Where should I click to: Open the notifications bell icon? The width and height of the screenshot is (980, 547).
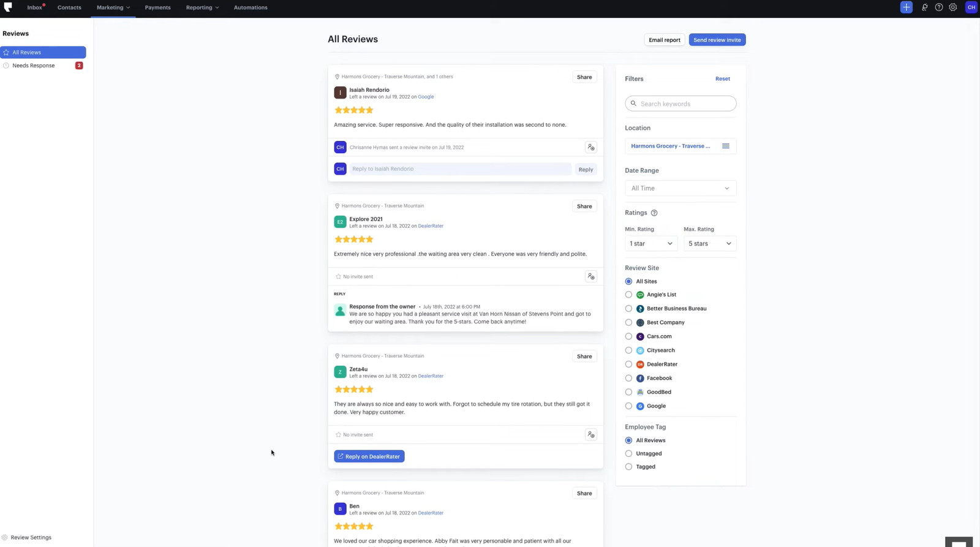click(x=924, y=7)
